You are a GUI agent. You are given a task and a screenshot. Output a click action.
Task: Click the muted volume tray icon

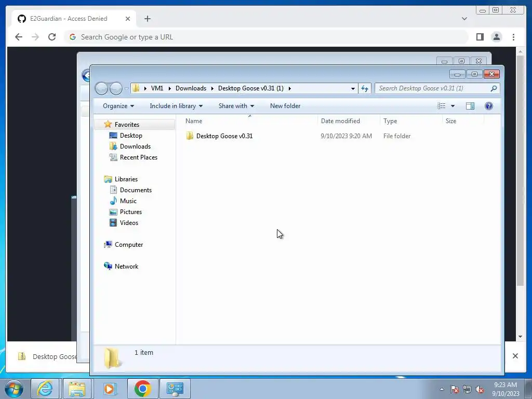pyautogui.click(x=480, y=389)
